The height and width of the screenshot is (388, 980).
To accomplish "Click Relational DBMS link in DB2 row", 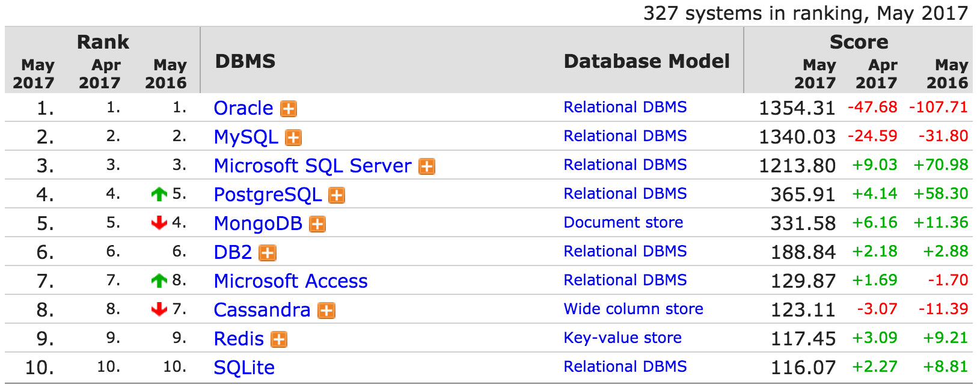I will (625, 251).
